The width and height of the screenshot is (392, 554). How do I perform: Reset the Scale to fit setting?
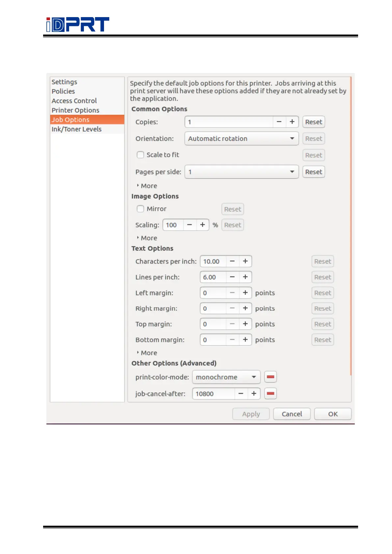(x=314, y=155)
